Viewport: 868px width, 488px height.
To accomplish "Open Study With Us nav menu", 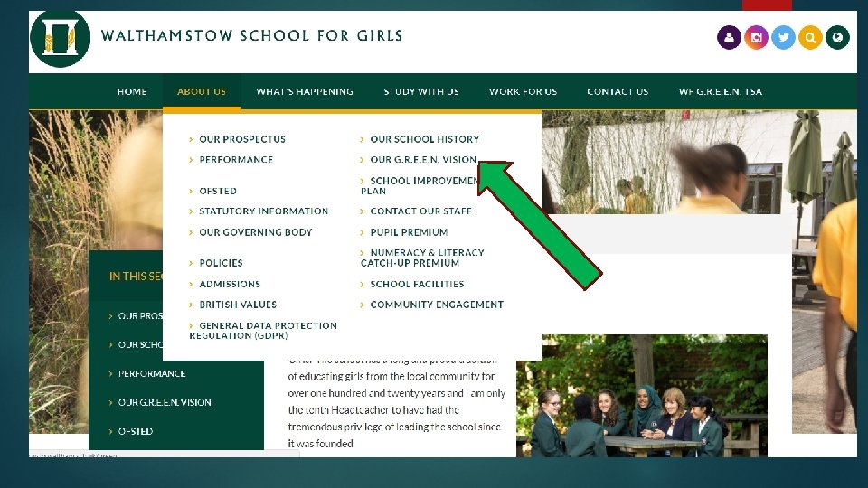I will coord(421,92).
